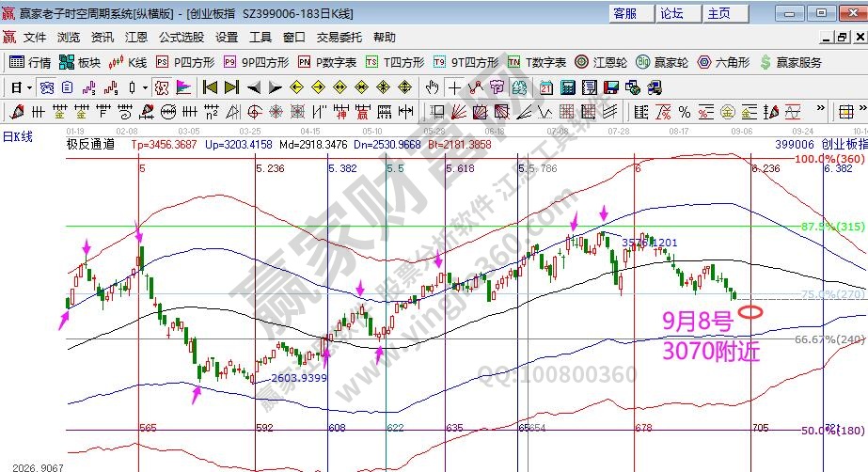The image size is (868, 472).
Task: Click the 论坛 forum button
Action: 672,13
